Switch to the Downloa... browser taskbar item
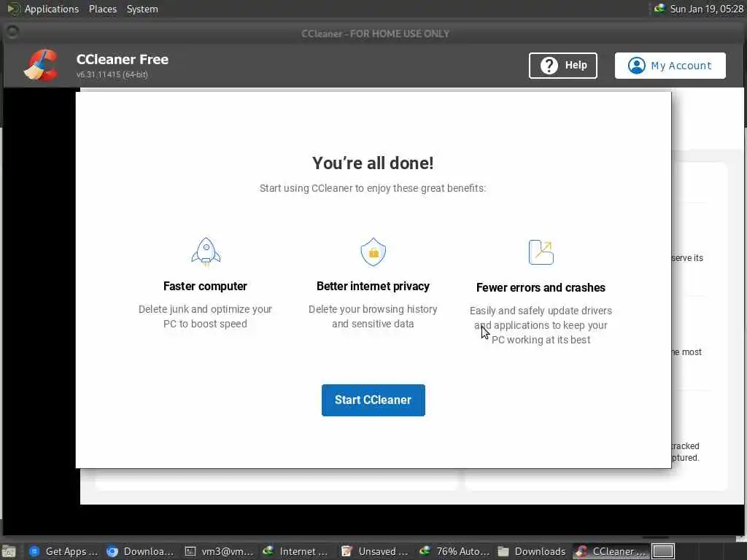The image size is (747, 560). 141,551
